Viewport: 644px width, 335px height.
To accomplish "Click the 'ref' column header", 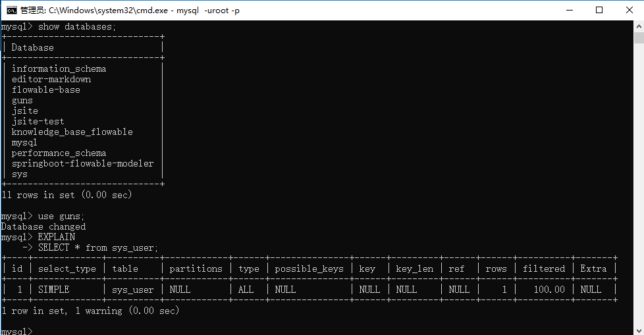I will pos(456,269).
